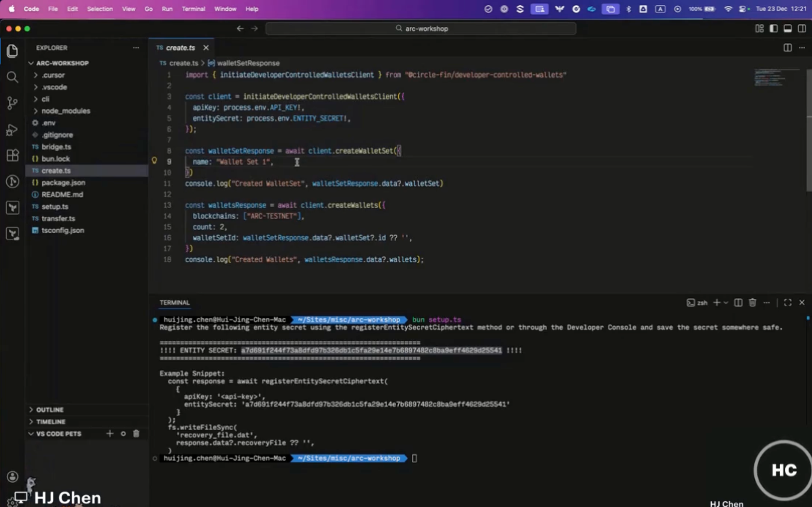This screenshot has width=812, height=507.
Task: Toggle the bottom panel visibility
Action: coord(788,28)
